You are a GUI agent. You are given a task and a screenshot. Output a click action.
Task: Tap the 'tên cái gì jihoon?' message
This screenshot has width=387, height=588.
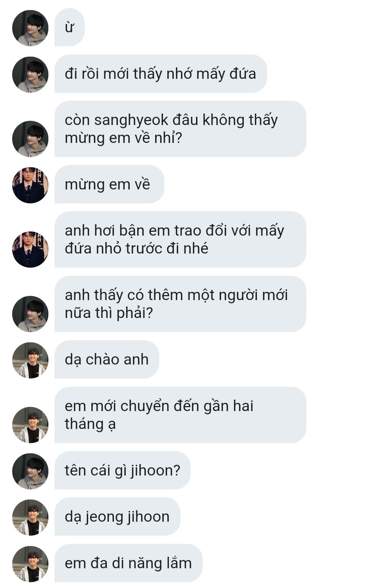pyautogui.click(x=122, y=471)
